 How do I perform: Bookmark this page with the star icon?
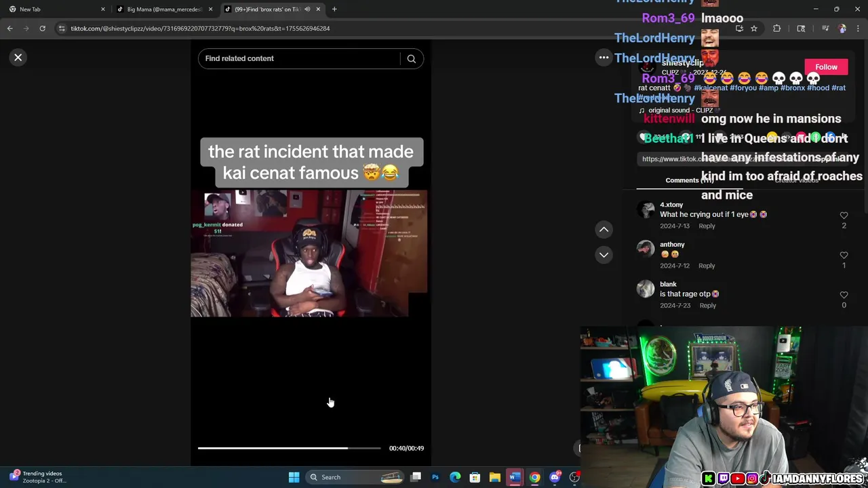pyautogui.click(x=753, y=28)
